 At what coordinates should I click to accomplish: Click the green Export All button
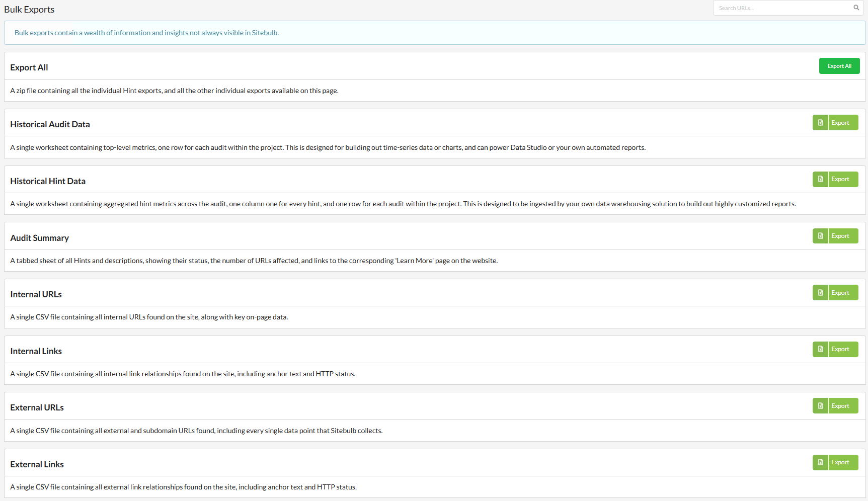coord(839,66)
